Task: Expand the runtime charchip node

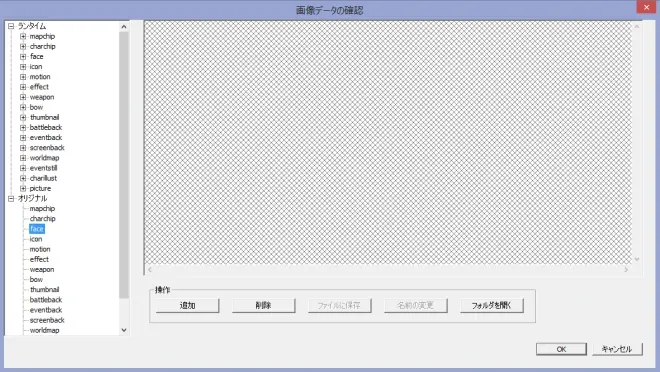Action: point(23,46)
